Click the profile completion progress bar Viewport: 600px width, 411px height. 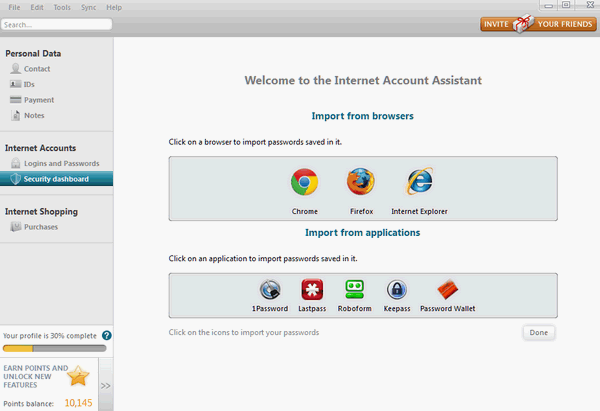click(x=54, y=348)
